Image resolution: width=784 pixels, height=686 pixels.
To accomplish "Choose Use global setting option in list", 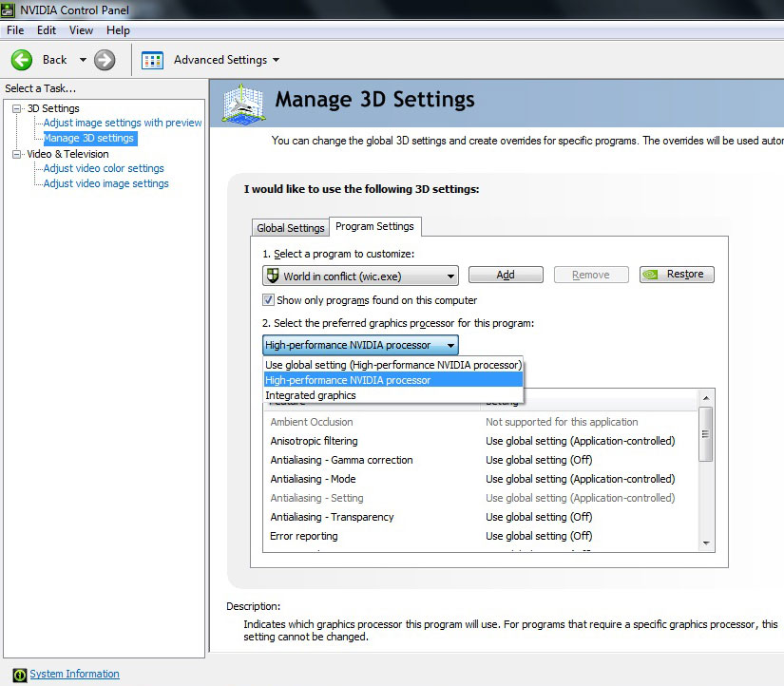I will click(392, 365).
